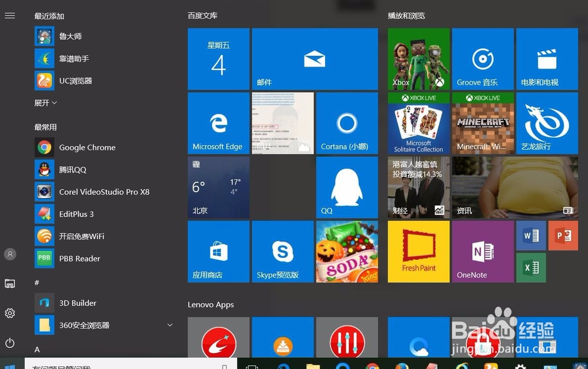Click the Power button icon
This screenshot has height=369, width=588.
coord(10,343)
